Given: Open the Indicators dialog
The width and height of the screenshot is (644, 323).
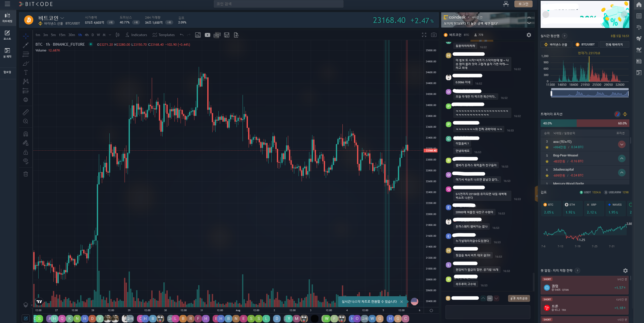Looking at the screenshot, I should point(136,35).
